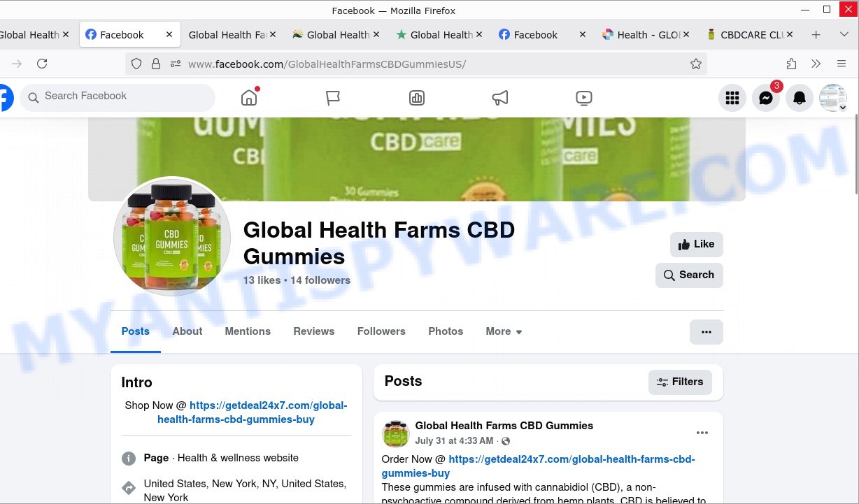Open the Insights chart icon
This screenshot has height=504, width=859.
(x=417, y=99)
